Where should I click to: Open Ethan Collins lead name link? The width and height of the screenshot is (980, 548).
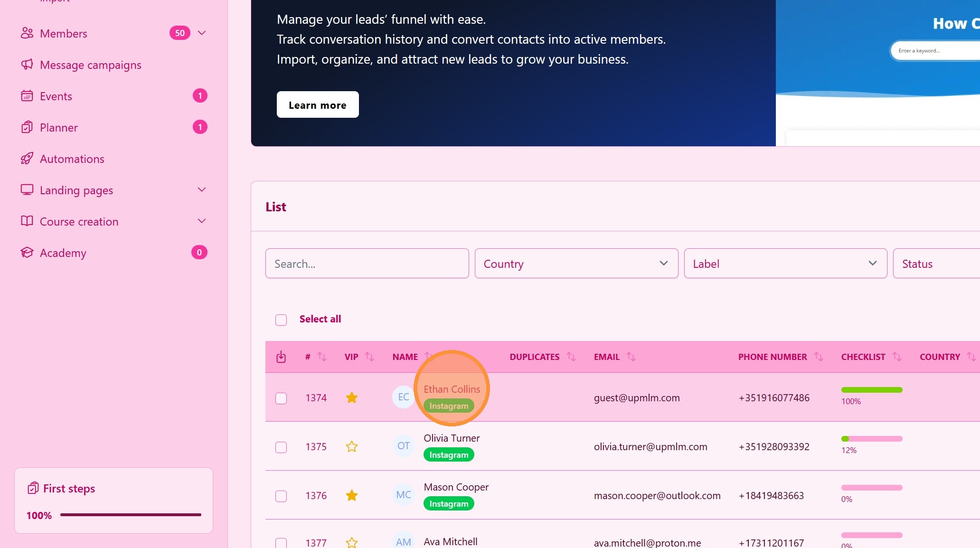coord(452,389)
